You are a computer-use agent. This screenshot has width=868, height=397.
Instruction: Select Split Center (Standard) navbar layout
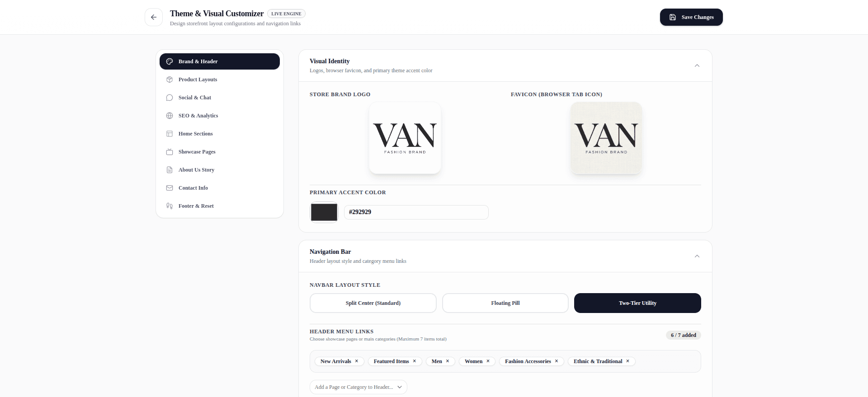[373, 303]
